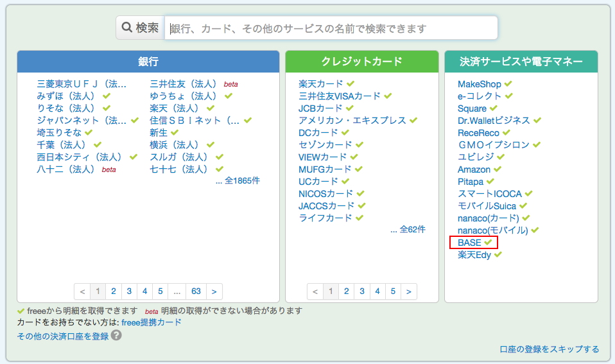
Task: Open JACCSカード link
Action: tap(326, 206)
